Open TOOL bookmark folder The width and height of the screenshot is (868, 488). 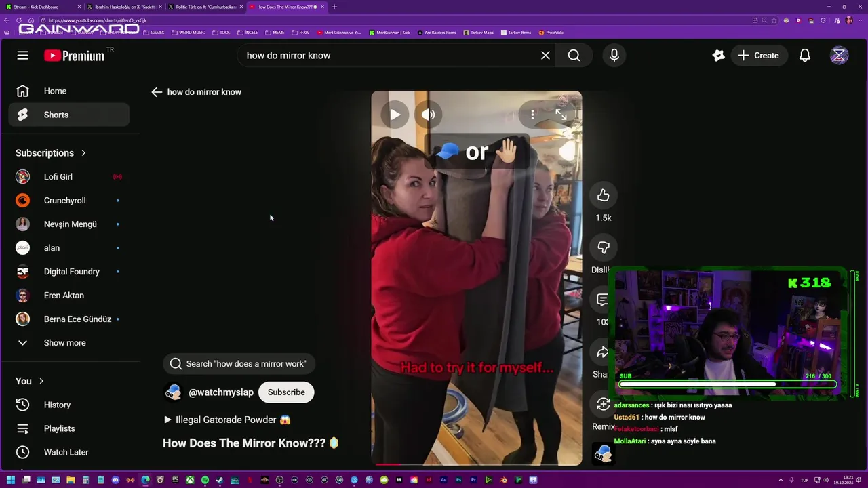tap(222, 33)
